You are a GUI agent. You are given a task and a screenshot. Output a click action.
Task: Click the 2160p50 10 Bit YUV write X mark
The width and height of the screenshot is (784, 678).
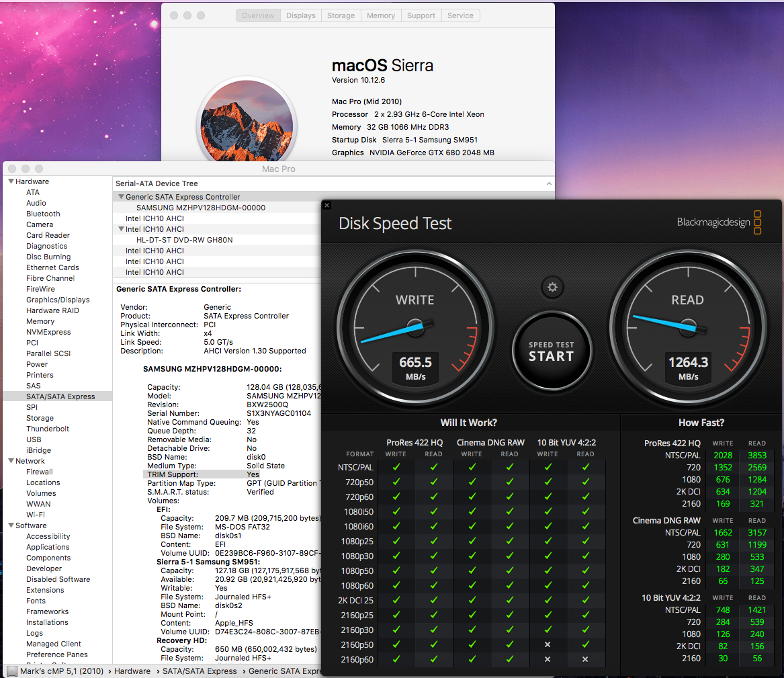click(x=548, y=645)
